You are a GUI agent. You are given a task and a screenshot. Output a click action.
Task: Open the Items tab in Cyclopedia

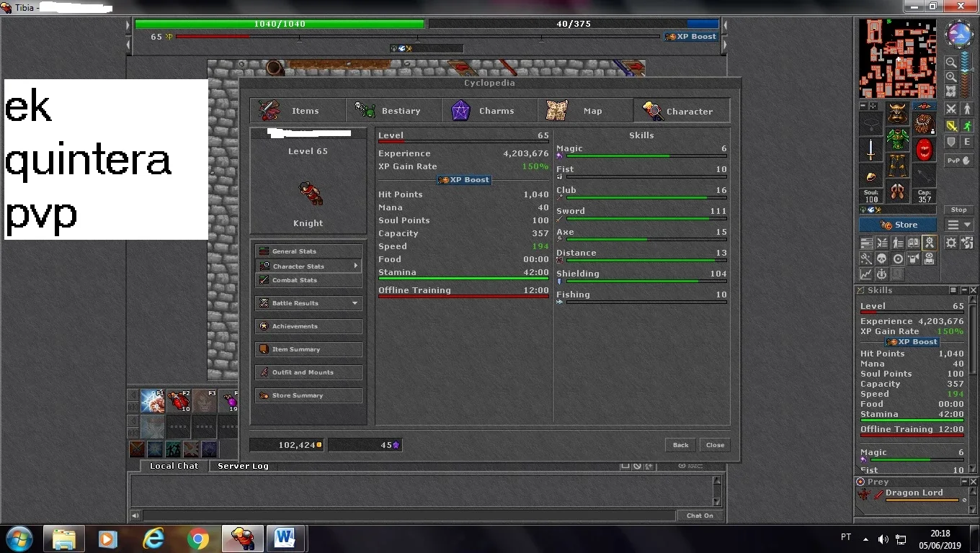[x=298, y=111]
